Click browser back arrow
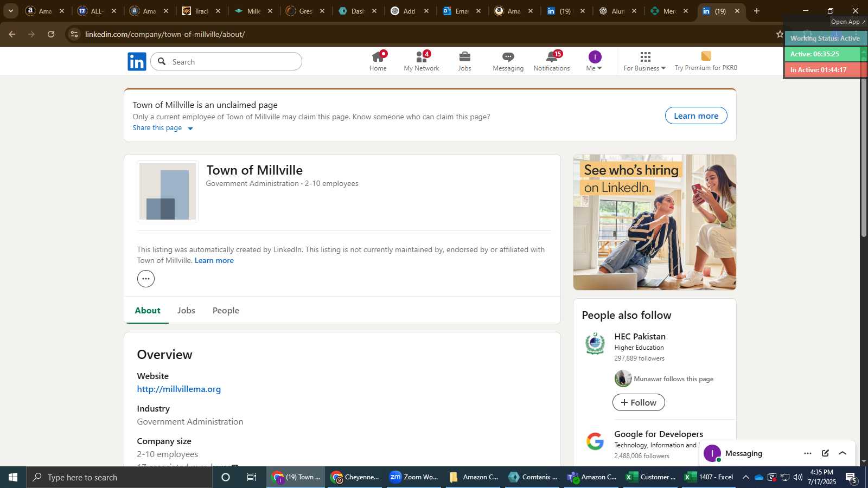868x488 pixels. pyautogui.click(x=12, y=34)
